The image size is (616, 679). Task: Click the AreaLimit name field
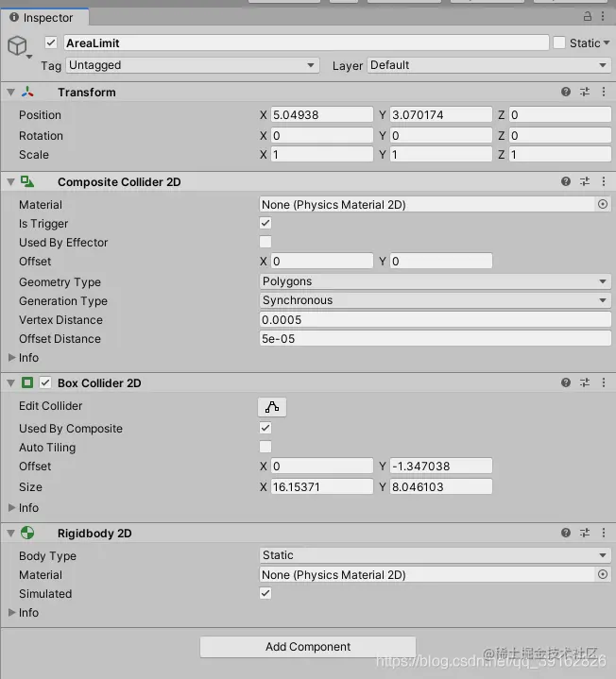pyautogui.click(x=306, y=42)
